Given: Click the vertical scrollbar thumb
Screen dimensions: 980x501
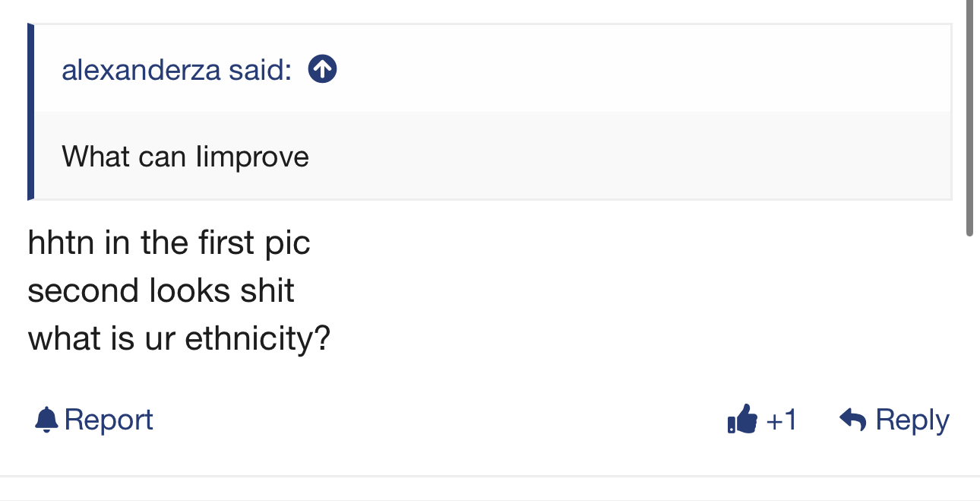Looking at the screenshot, I should [969, 114].
